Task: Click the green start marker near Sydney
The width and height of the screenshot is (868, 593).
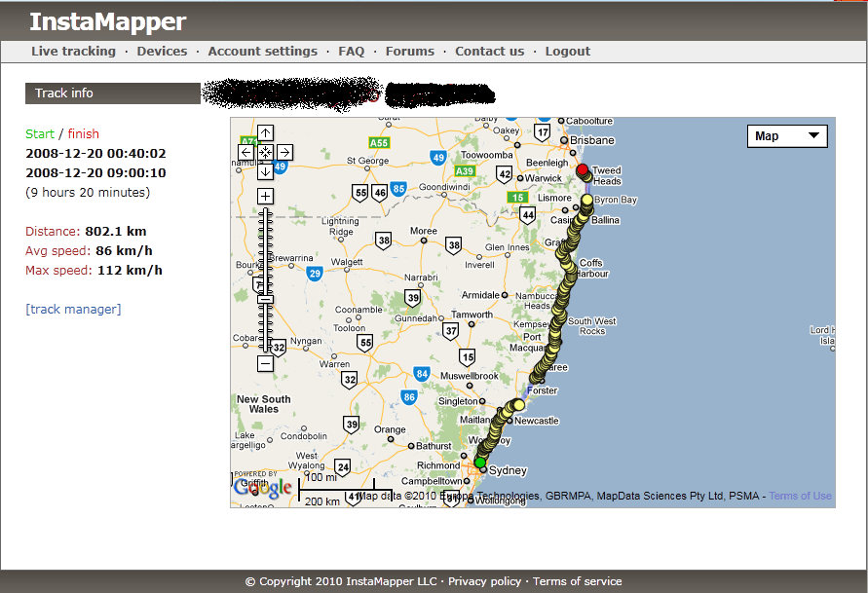Action: pos(480,462)
